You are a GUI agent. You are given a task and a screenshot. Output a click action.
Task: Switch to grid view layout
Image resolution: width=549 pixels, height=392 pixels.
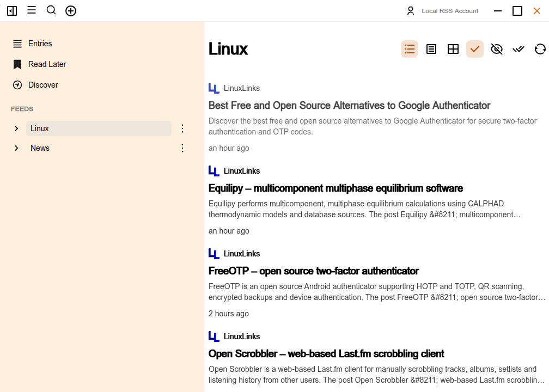(x=453, y=49)
